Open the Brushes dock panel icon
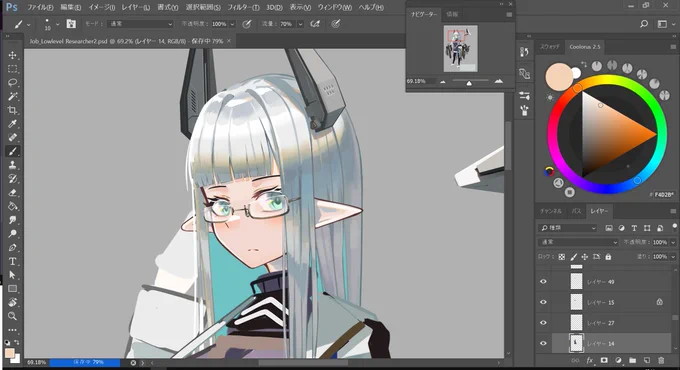The width and height of the screenshot is (680, 370). pos(524,111)
